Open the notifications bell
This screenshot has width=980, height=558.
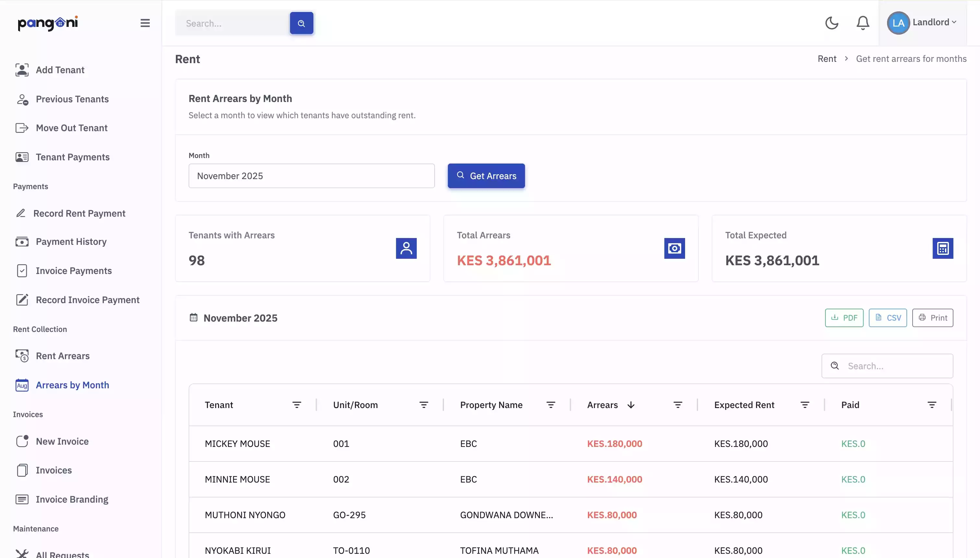[863, 23]
